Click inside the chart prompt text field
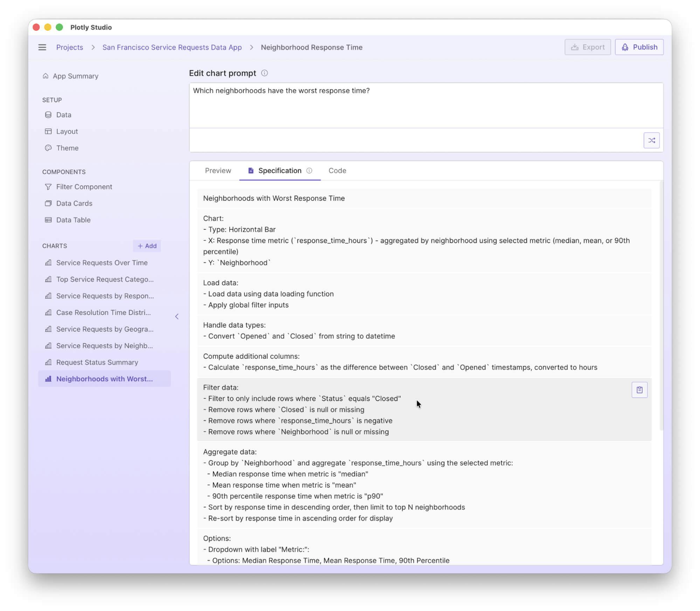Screen dimensions: 700x611 coord(425,105)
